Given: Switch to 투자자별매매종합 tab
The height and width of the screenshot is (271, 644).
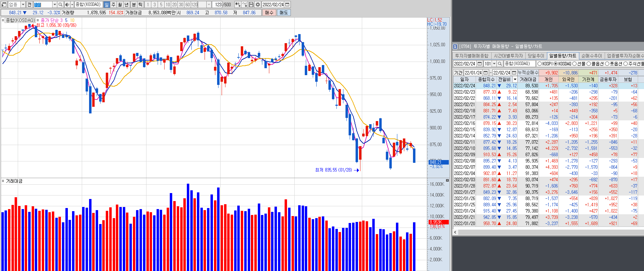Looking at the screenshot, I should click(x=472, y=56).
